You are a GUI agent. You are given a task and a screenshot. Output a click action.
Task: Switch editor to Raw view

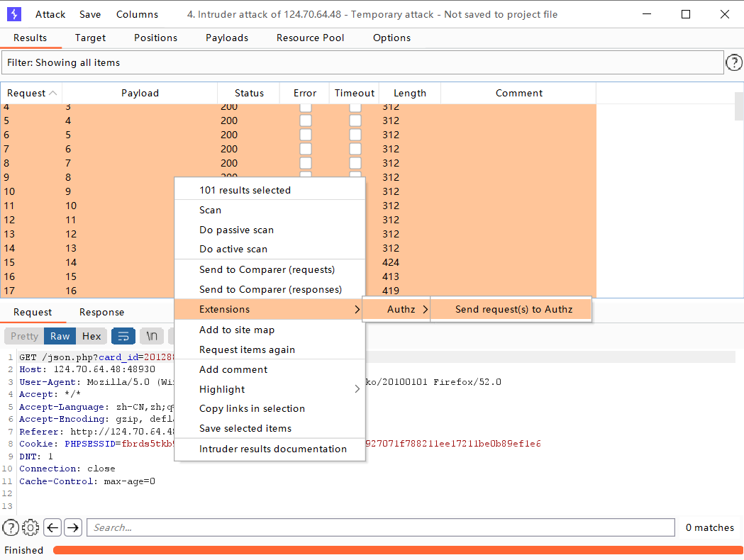[x=60, y=336]
